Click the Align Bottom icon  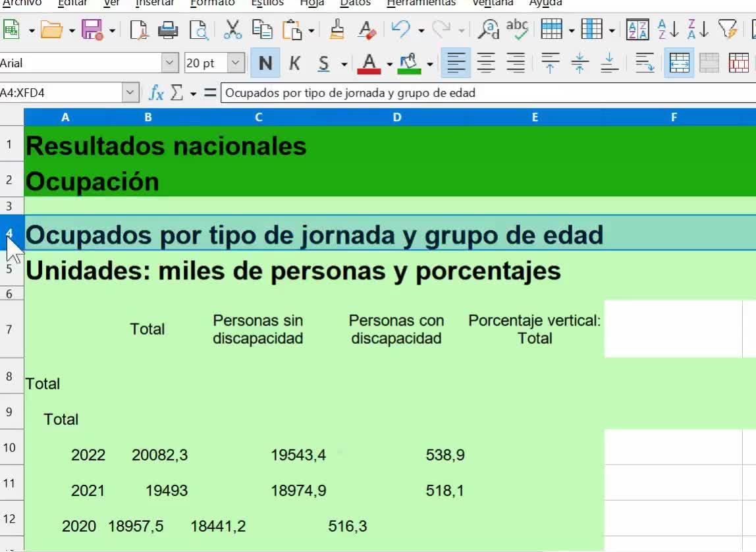(609, 63)
